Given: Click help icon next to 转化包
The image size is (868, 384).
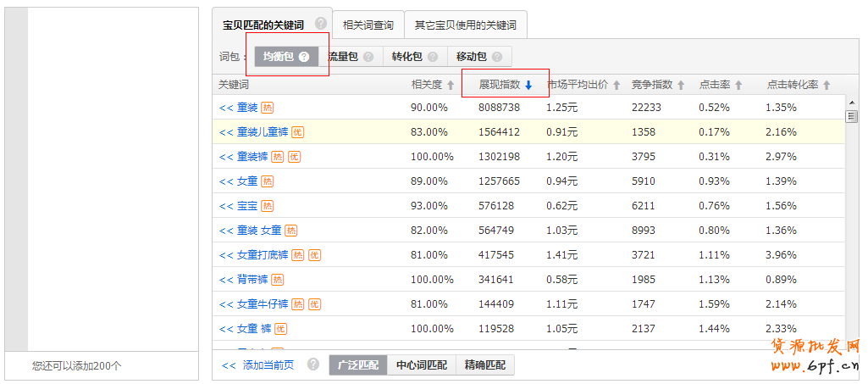Looking at the screenshot, I should point(433,57).
